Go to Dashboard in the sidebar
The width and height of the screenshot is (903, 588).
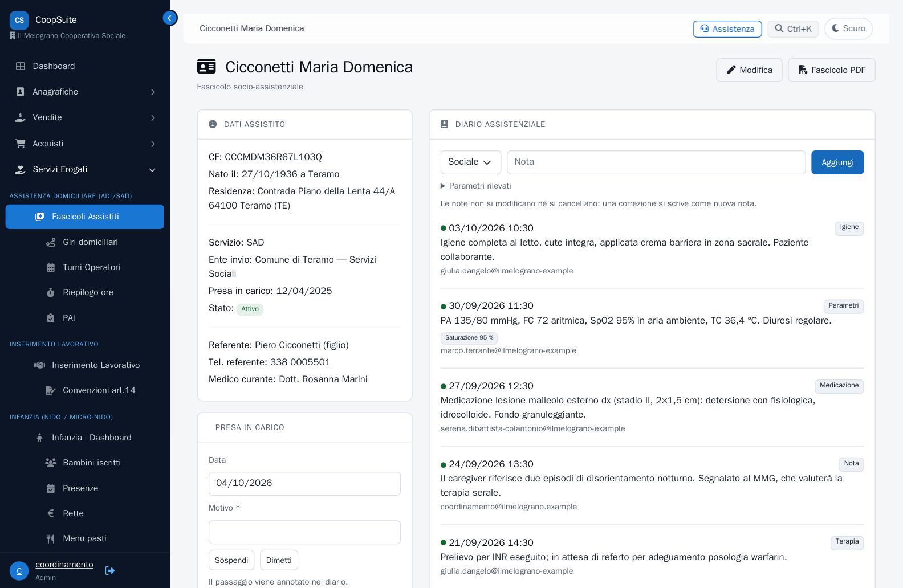pos(85,66)
